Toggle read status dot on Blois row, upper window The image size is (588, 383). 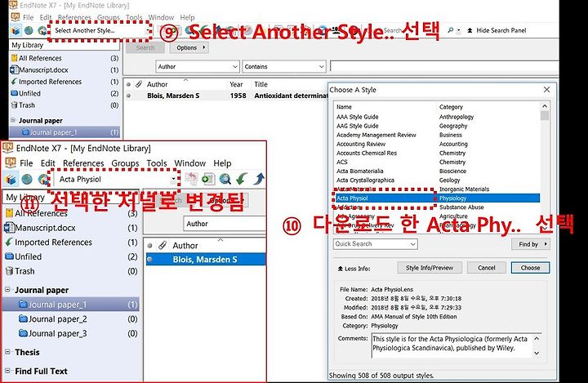coord(129,96)
